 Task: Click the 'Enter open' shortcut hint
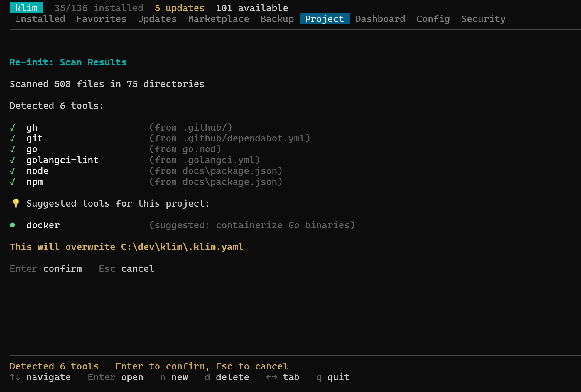point(115,377)
